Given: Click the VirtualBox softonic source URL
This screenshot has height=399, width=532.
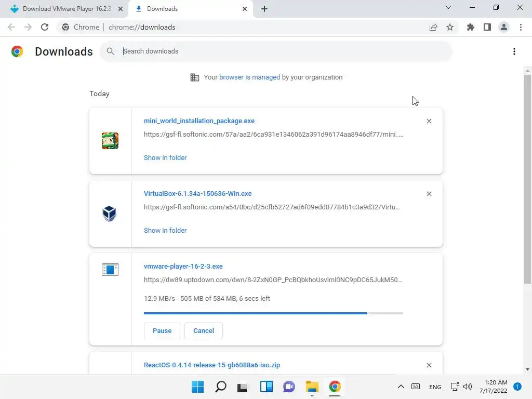Looking at the screenshot, I should [272, 207].
